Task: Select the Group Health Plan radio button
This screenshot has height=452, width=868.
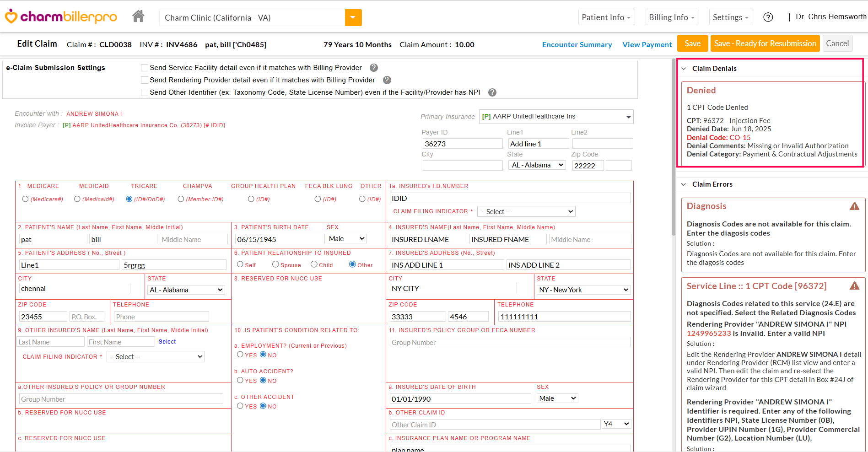Action: tap(251, 199)
